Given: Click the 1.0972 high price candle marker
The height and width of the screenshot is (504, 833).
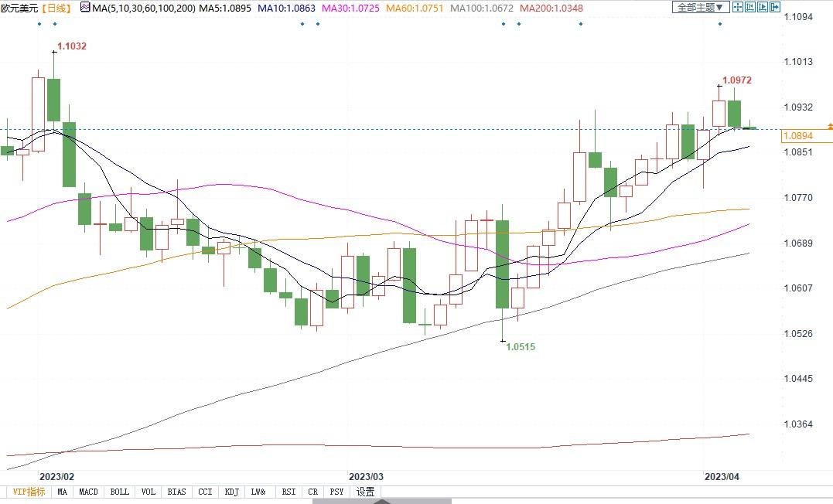Looking at the screenshot, I should (736, 80).
